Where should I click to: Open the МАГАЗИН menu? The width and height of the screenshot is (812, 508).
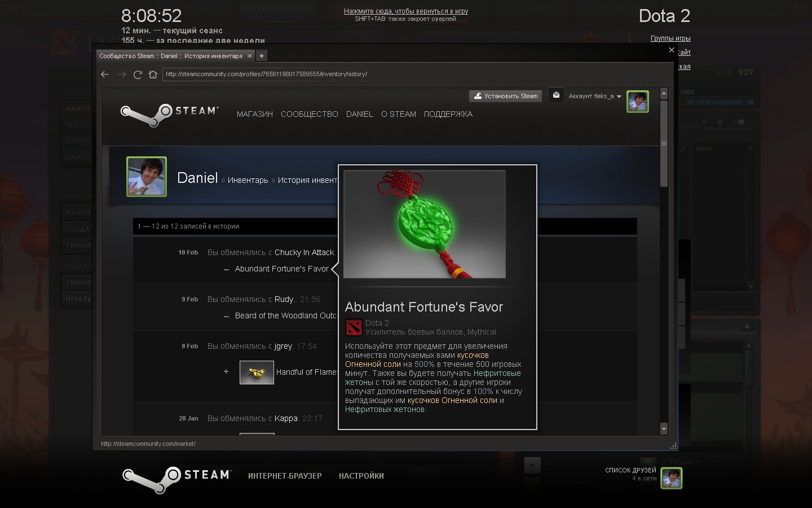(255, 114)
